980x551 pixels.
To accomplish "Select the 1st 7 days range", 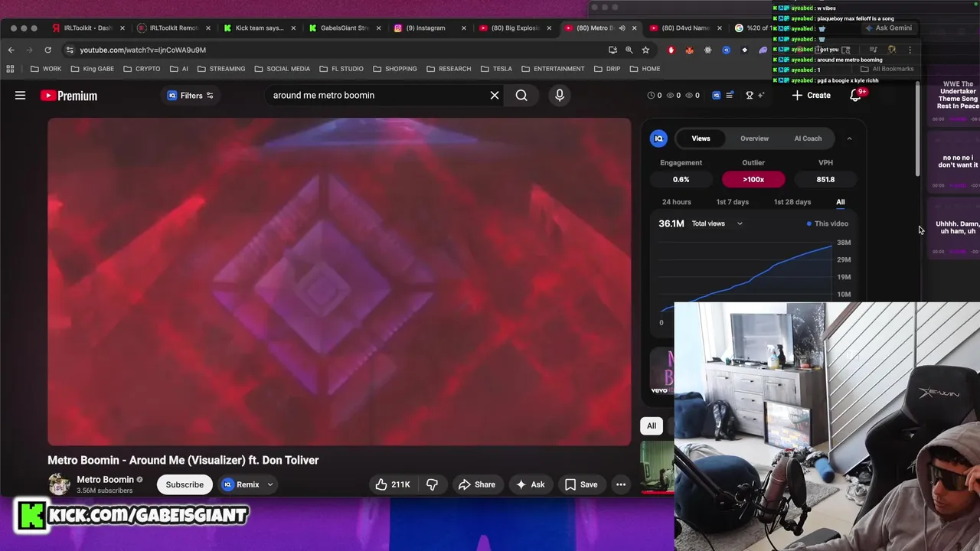I will pyautogui.click(x=732, y=202).
